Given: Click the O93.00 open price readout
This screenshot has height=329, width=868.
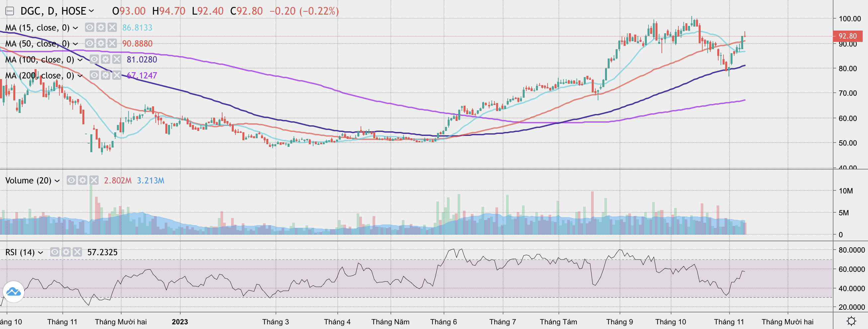Looking at the screenshot, I should click(129, 11).
